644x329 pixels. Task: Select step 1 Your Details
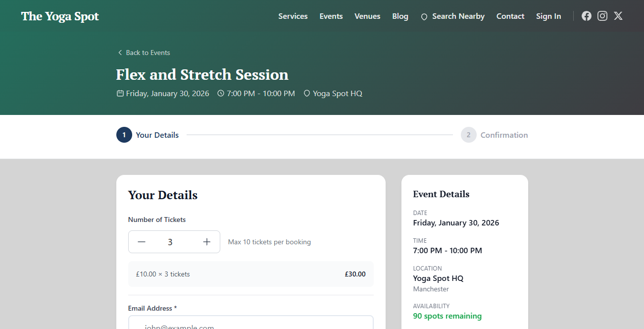[x=148, y=135]
